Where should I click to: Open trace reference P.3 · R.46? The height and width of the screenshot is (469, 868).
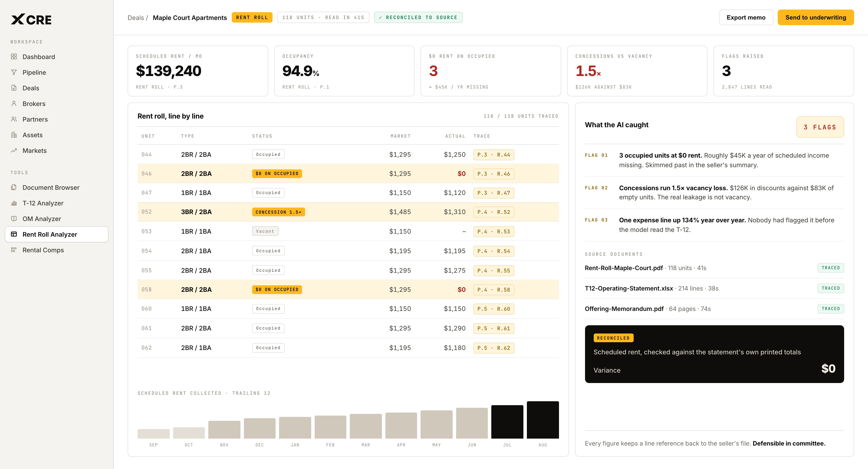[x=493, y=174]
